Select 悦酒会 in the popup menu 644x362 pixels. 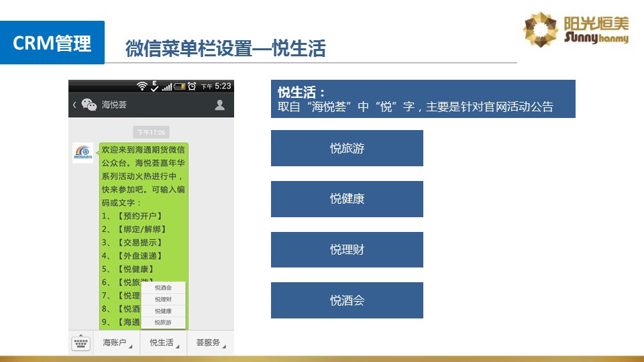click(x=163, y=288)
